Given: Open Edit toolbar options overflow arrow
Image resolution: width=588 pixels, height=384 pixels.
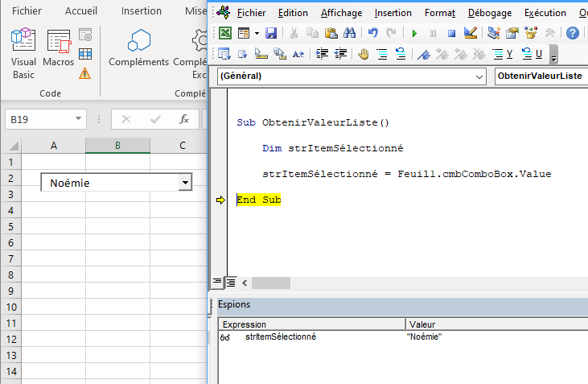Looking at the screenshot, I should (x=553, y=55).
